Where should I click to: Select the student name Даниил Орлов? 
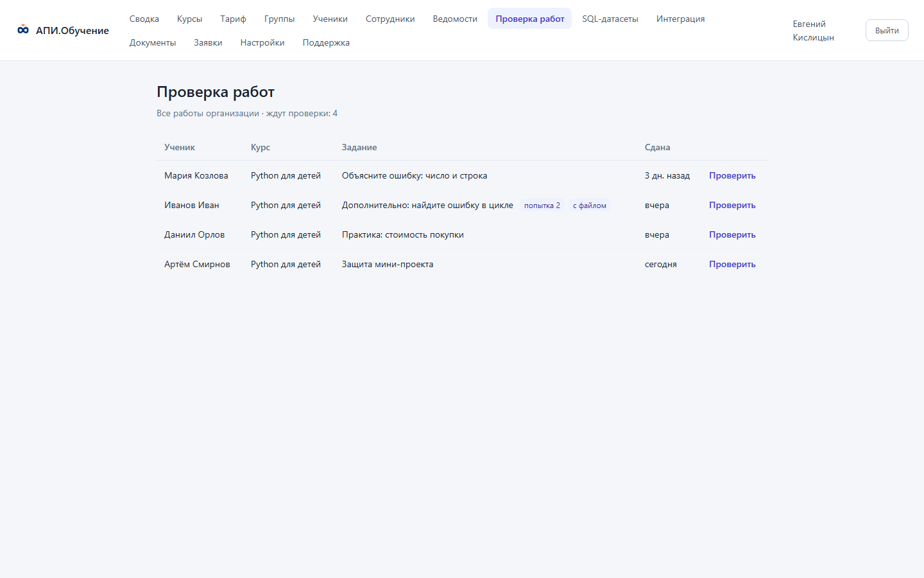pyautogui.click(x=194, y=234)
